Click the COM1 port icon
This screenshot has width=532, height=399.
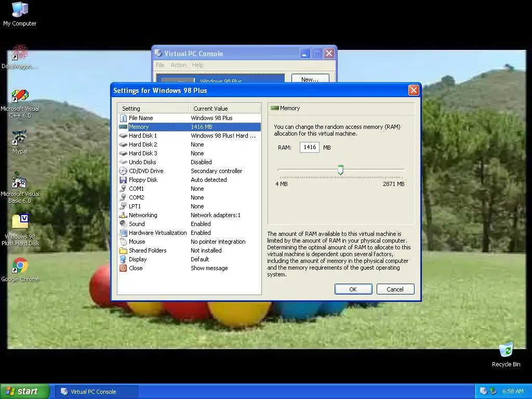(123, 189)
